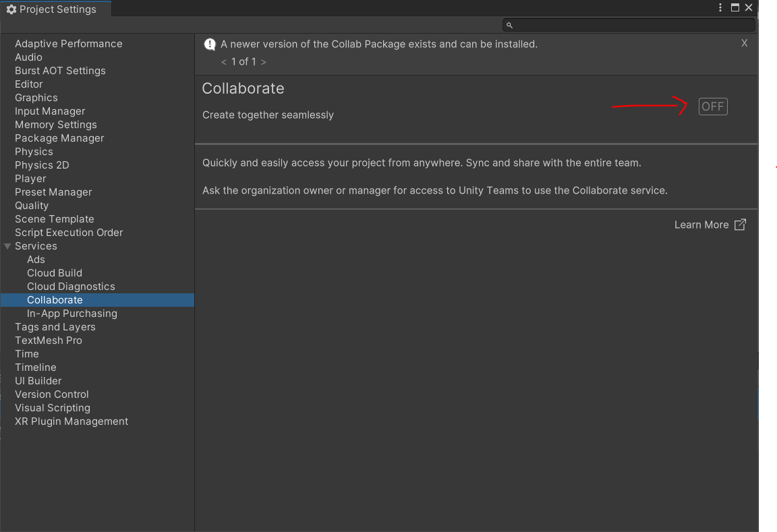This screenshot has height=532, width=777.
Task: Select Tags and Layers
Action: pos(55,327)
